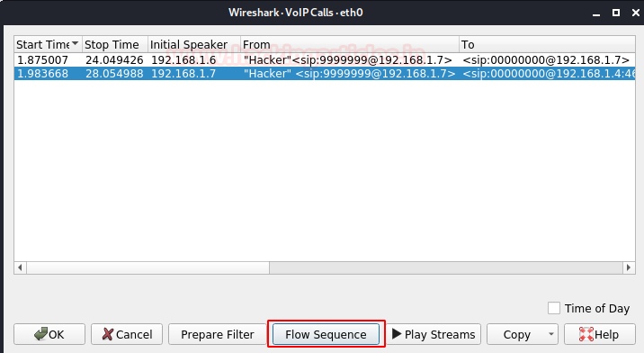Open the Copy button dropdown arrow

click(x=551, y=334)
